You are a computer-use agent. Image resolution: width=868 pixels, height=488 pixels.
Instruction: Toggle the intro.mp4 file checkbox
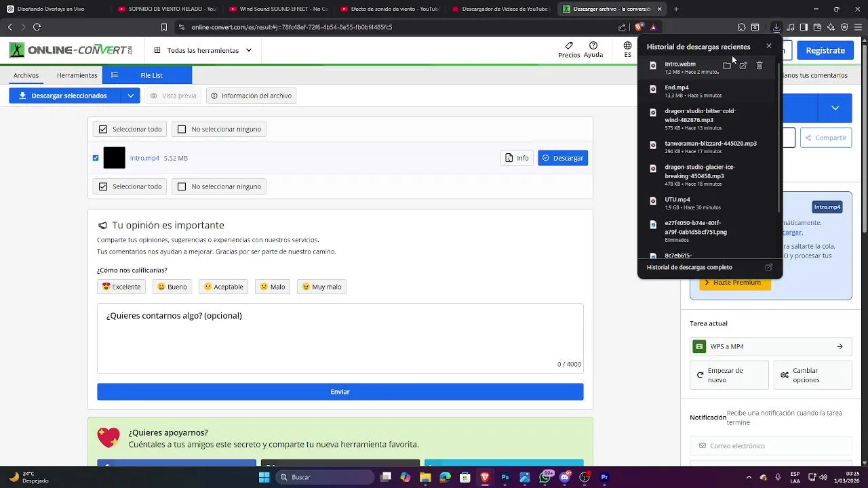(96, 158)
